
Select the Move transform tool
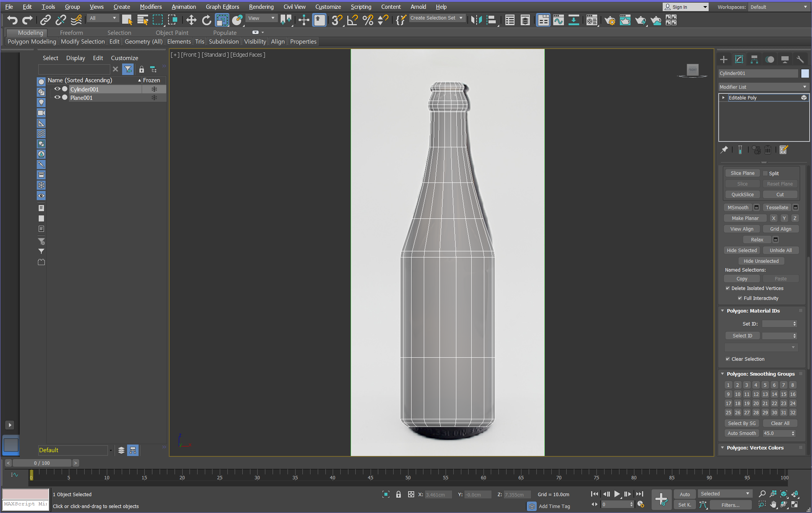point(191,20)
